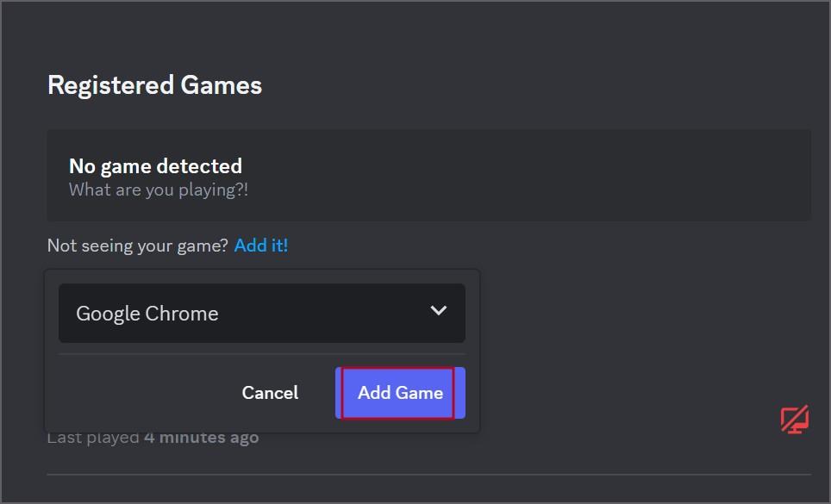This screenshot has height=504, width=831.
Task: Dismiss the popup with Cancel
Action: pos(270,393)
